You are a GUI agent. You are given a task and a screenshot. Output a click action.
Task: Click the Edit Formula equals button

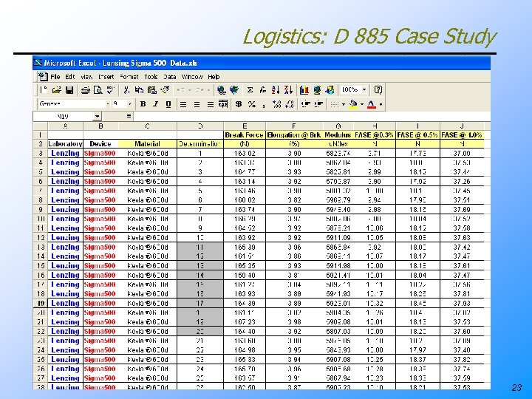point(129,117)
